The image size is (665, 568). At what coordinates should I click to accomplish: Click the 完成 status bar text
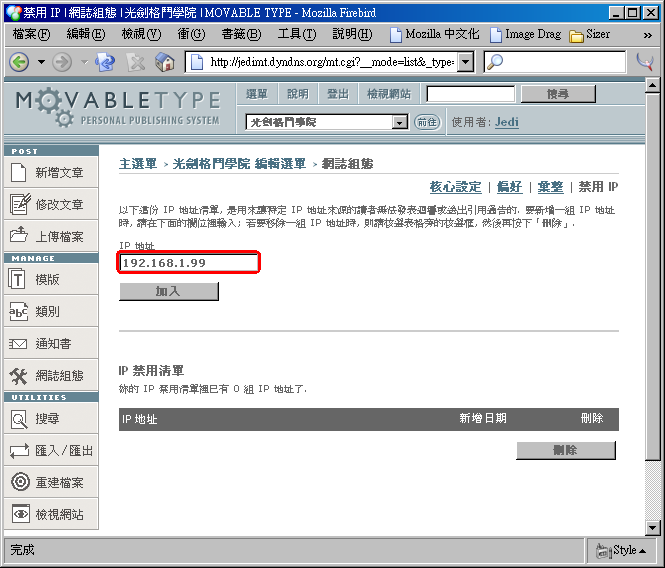(22, 550)
